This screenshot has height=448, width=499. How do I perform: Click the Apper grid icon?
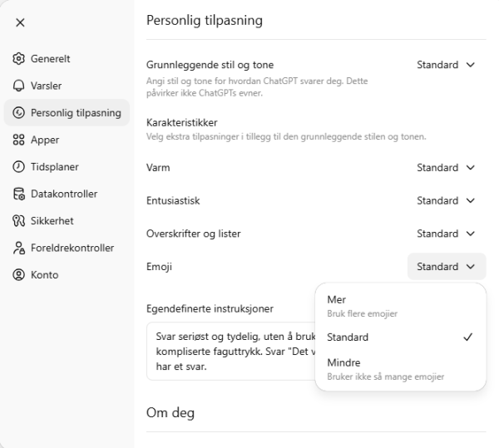coord(19,140)
